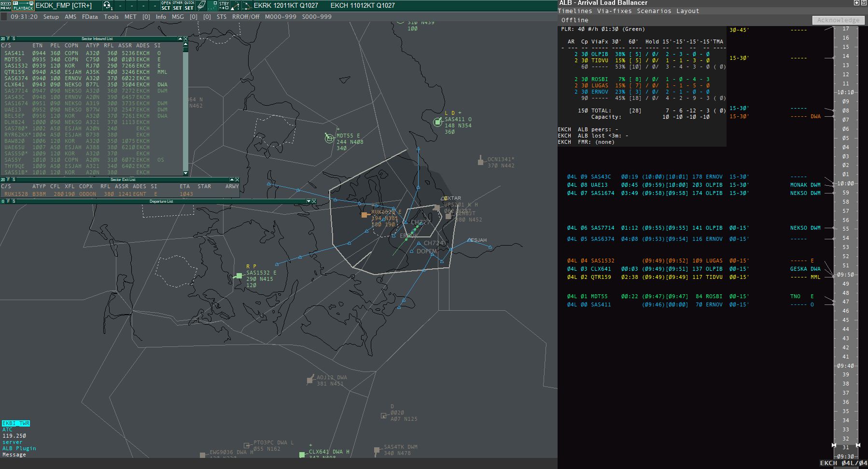This screenshot has height=469, width=868.
Task: Click the headset voice communication icon
Action: tap(107, 5)
